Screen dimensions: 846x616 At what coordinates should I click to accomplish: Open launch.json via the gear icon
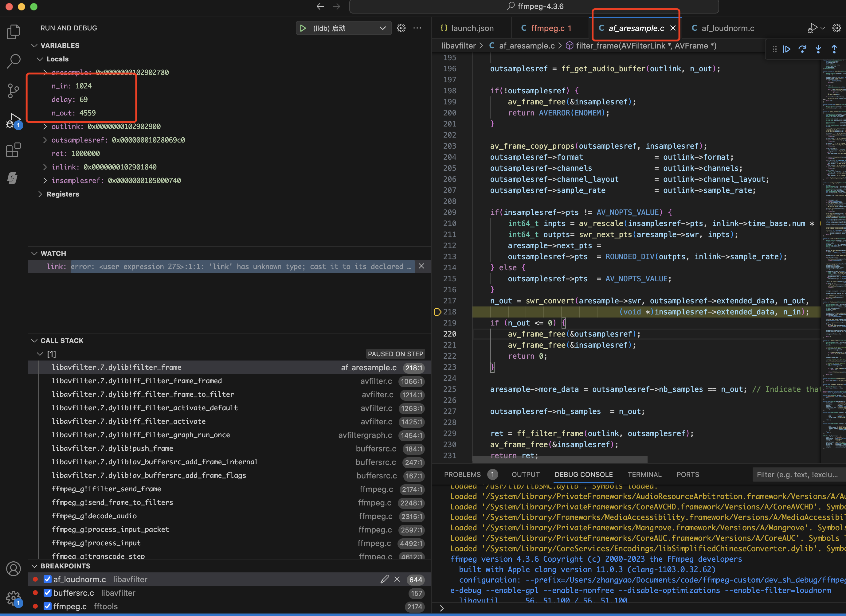point(401,28)
